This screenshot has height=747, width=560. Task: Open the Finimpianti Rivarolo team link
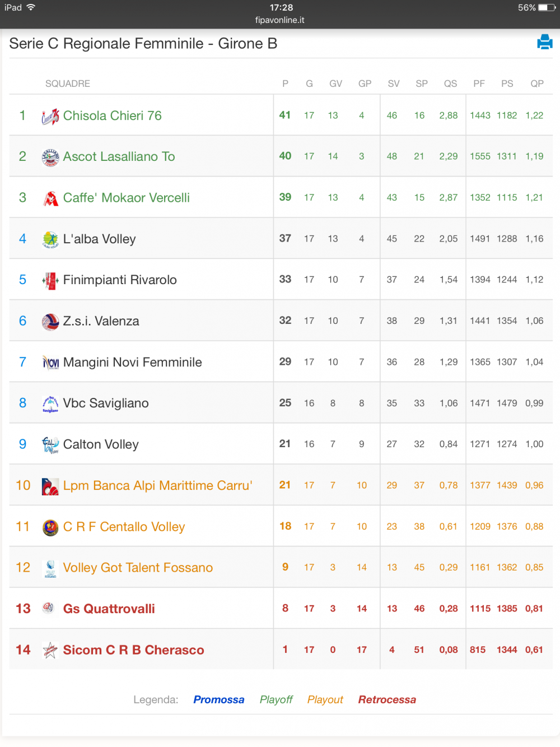pyautogui.click(x=120, y=280)
